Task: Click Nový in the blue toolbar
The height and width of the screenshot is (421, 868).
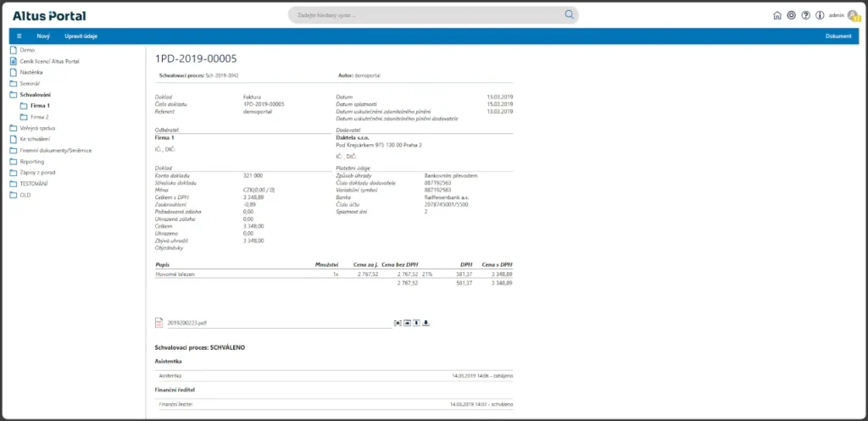Action: 43,36
